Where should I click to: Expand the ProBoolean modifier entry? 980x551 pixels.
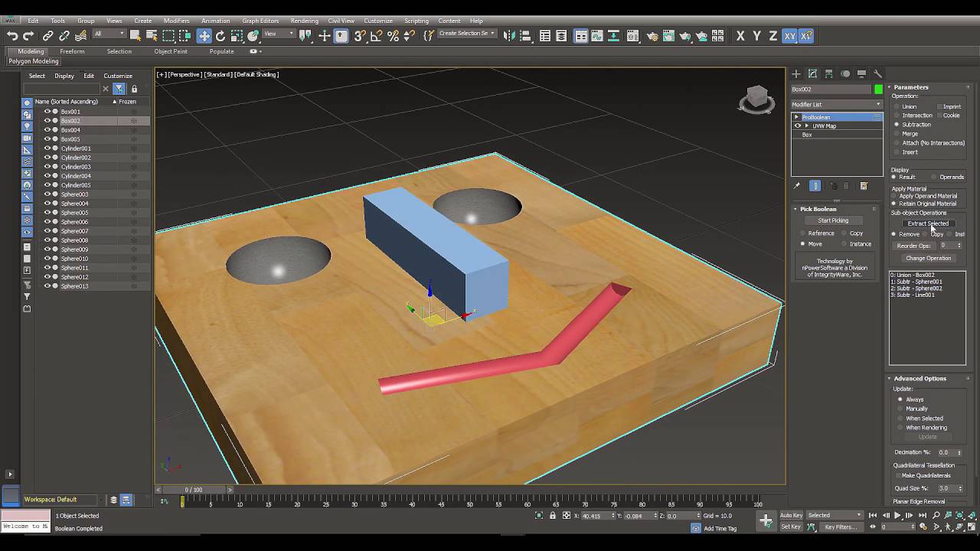[x=796, y=117]
